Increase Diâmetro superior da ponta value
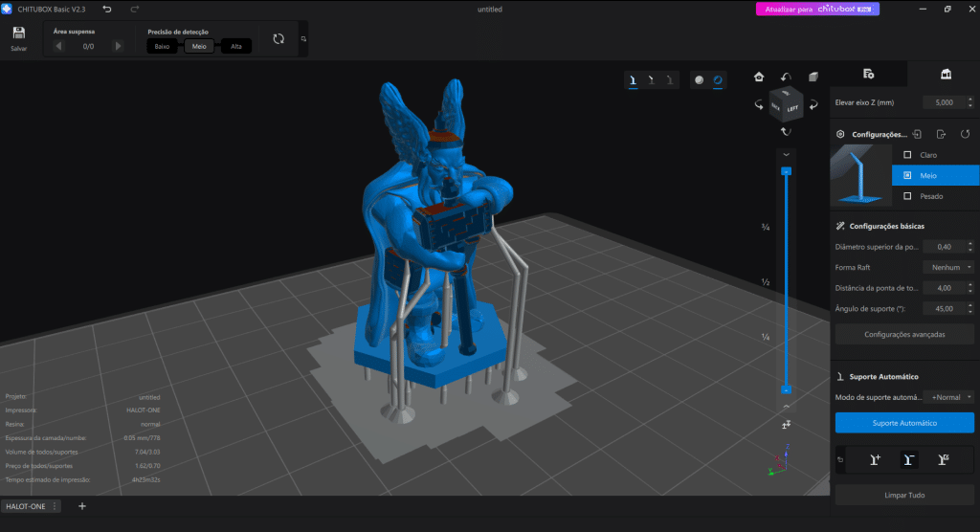The height and width of the screenshot is (532, 980). coord(970,244)
